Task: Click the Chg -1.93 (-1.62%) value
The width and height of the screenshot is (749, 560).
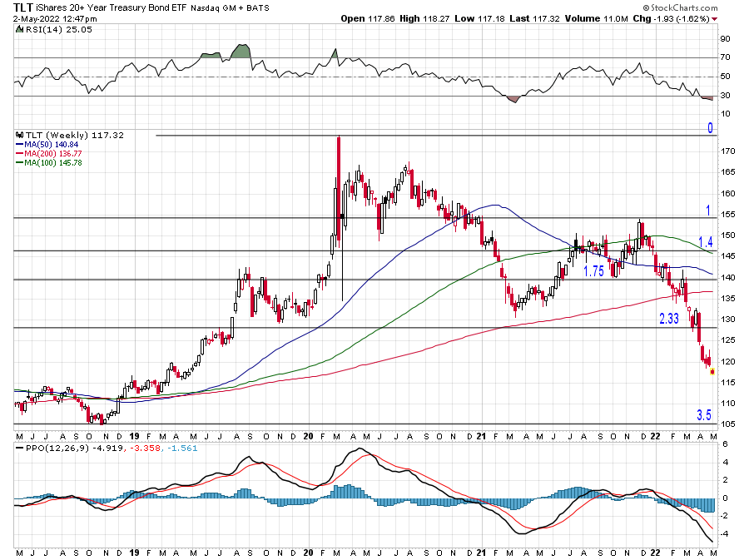Action: click(671, 18)
